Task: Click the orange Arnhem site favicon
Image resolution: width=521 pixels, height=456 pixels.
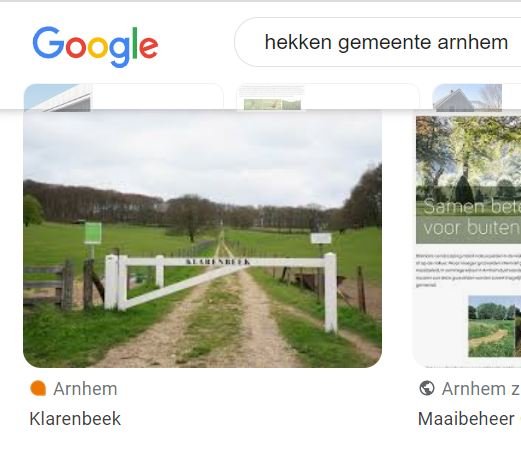Action: [x=38, y=388]
